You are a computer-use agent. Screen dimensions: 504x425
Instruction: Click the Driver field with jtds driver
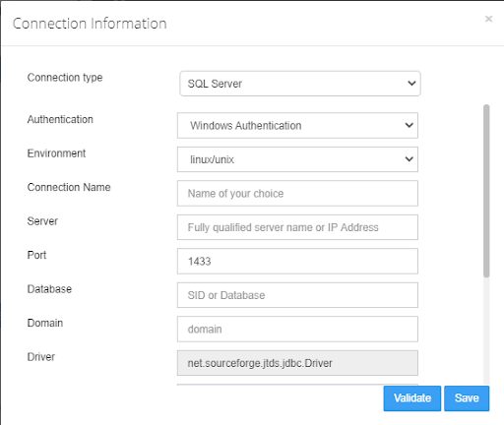coord(297,363)
